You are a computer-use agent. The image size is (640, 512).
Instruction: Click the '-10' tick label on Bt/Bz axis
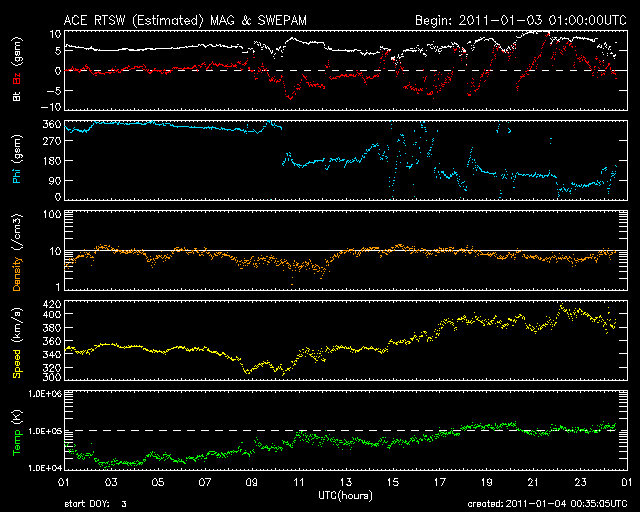(x=51, y=107)
